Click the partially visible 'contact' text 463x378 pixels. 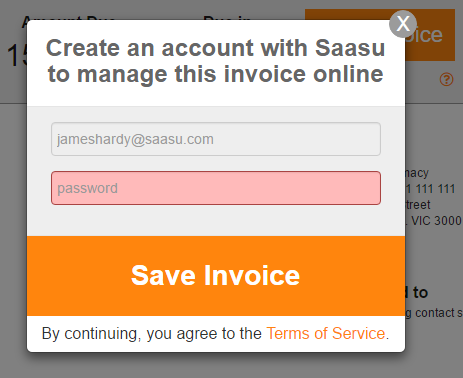point(435,313)
